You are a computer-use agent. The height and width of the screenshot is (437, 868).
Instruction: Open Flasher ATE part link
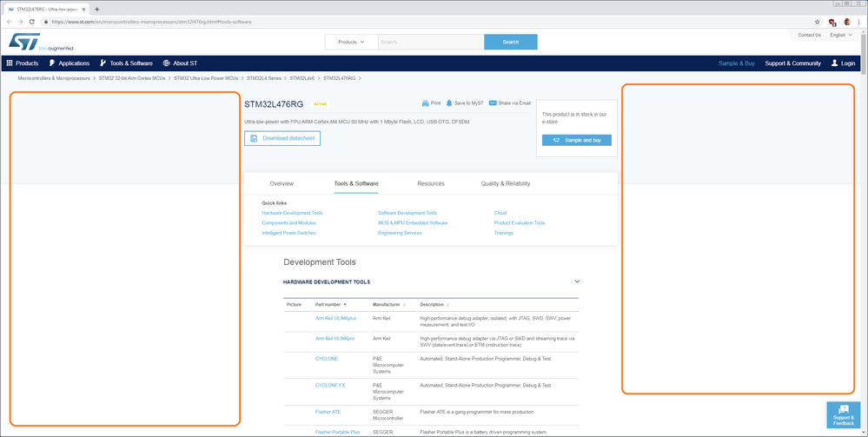[328, 412]
